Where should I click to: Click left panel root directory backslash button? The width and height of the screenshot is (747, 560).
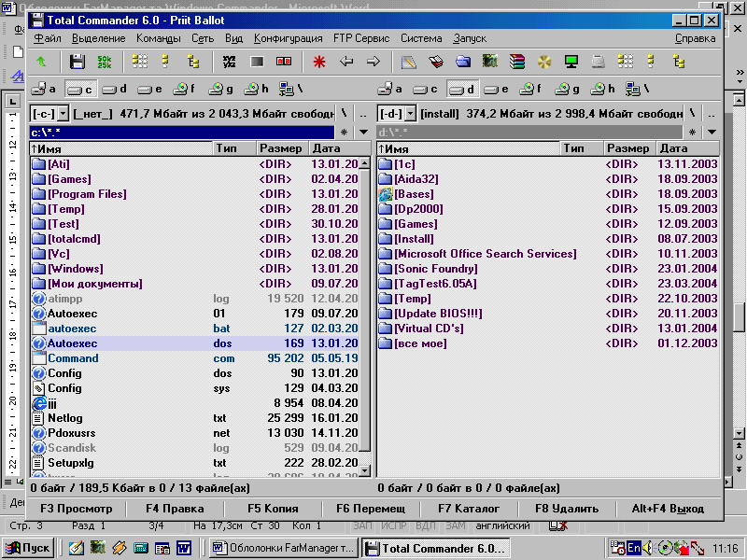tap(344, 113)
